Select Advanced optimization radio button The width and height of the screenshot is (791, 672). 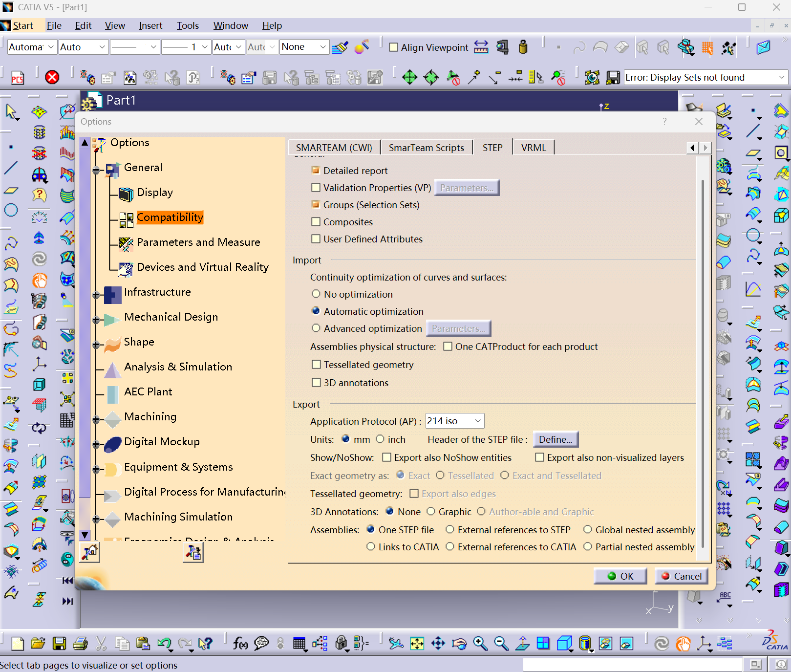[316, 328]
